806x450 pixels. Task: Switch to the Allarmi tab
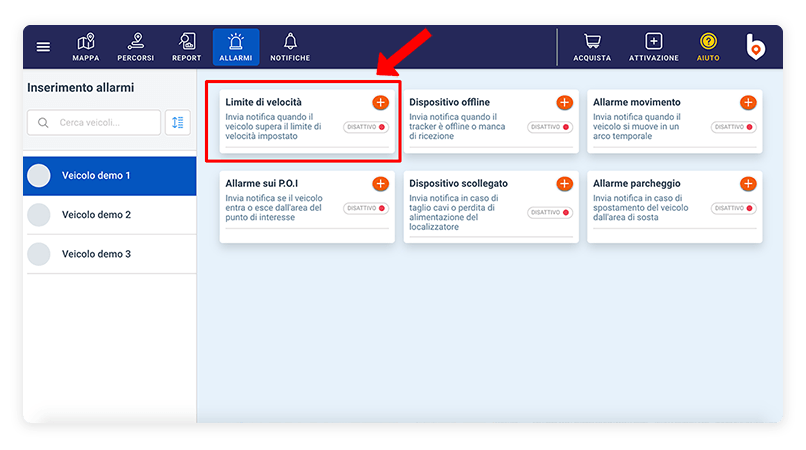pyautogui.click(x=236, y=47)
